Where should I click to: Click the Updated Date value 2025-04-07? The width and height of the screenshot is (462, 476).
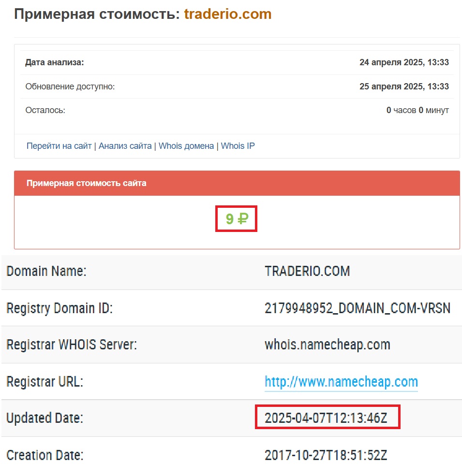click(326, 418)
